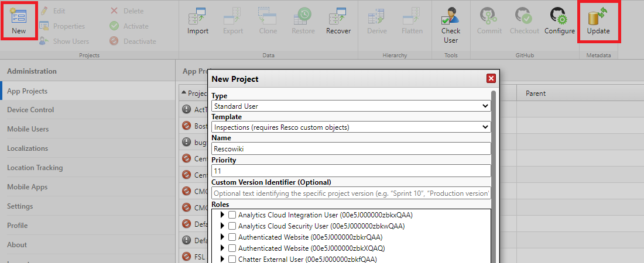Click the status icon beside bug project row
Image resolution: width=644 pixels, height=263 pixels.
click(x=186, y=143)
